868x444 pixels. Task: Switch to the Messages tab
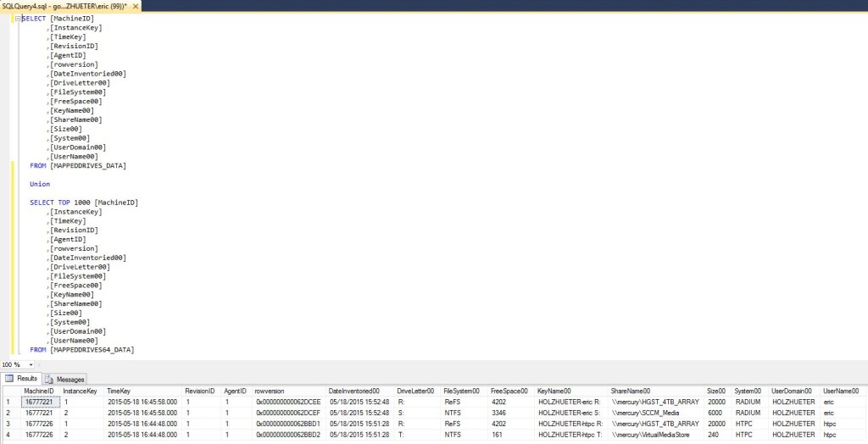(x=64, y=380)
